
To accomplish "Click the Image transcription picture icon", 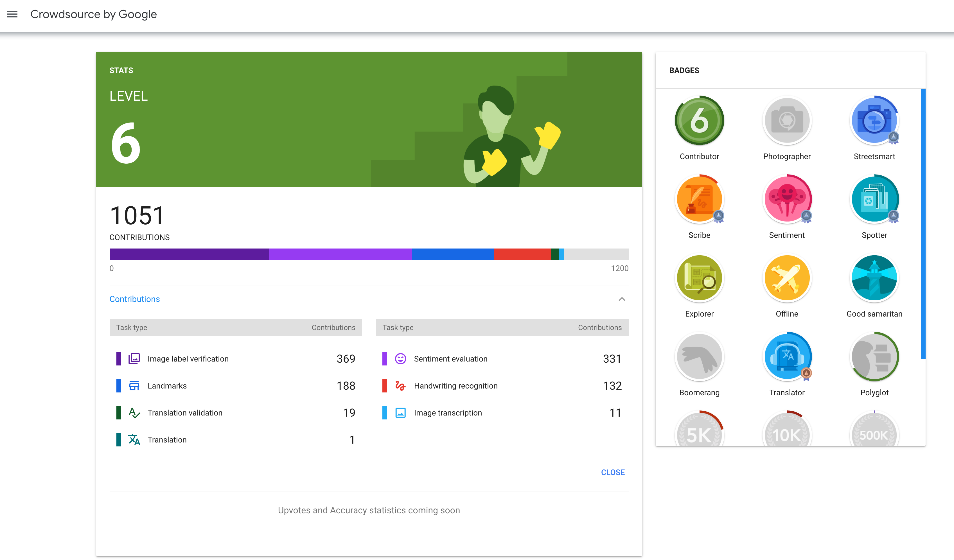I will pos(400,413).
